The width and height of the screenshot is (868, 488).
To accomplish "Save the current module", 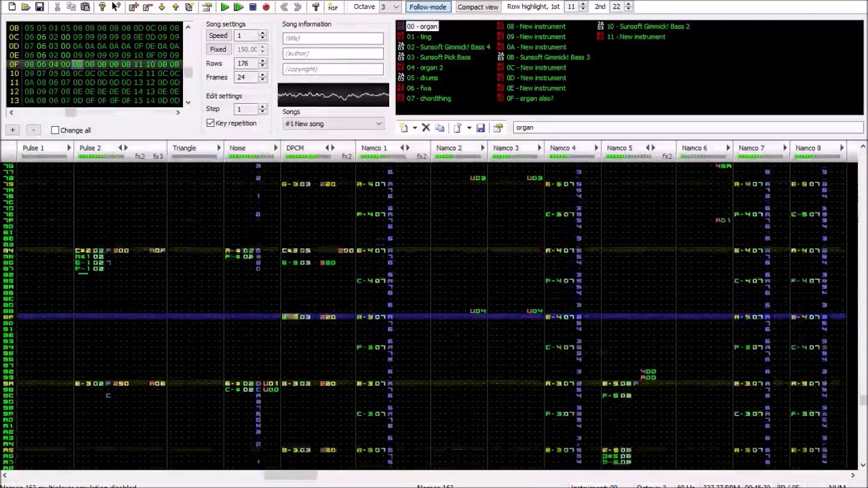I will [x=39, y=7].
